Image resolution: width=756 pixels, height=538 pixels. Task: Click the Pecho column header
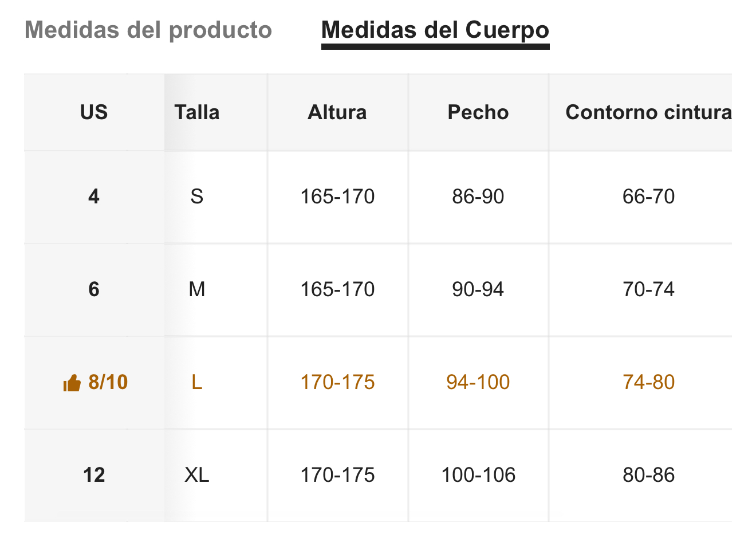click(x=478, y=112)
